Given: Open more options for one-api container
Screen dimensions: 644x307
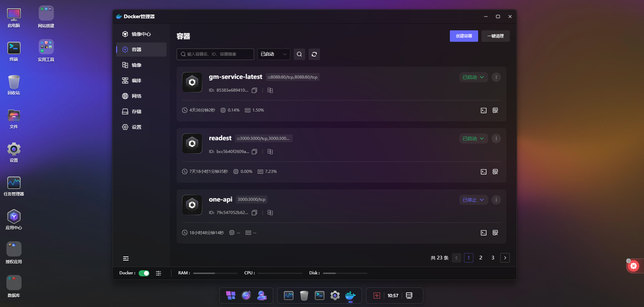Looking at the screenshot, I should coord(496,200).
